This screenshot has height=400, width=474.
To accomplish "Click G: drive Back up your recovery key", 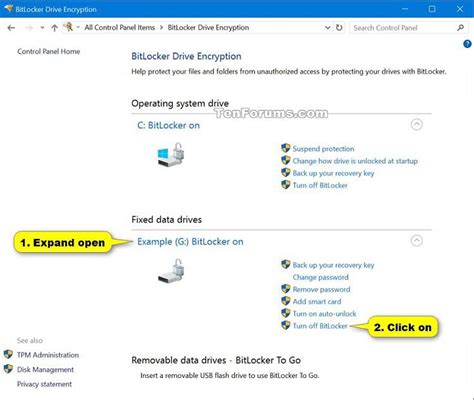I will tap(333, 265).
